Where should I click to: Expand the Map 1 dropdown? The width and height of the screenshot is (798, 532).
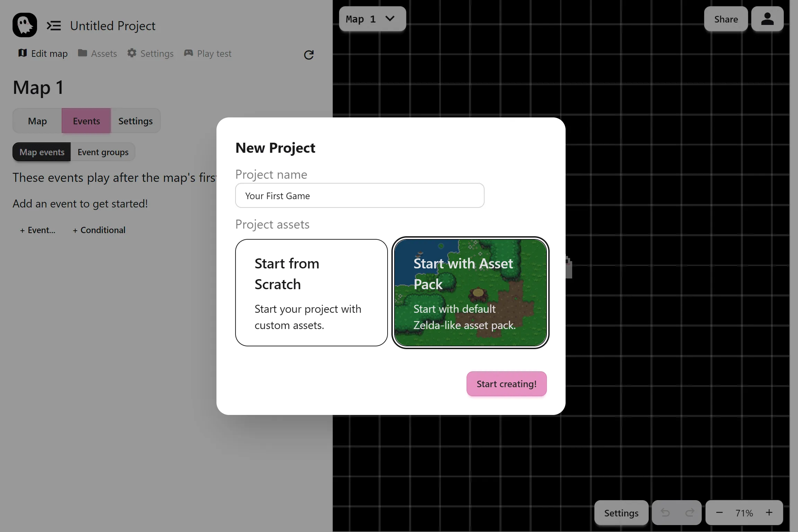[372, 19]
